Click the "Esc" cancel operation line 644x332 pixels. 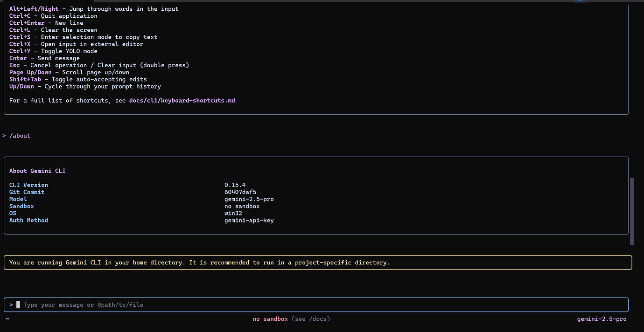[x=99, y=65]
